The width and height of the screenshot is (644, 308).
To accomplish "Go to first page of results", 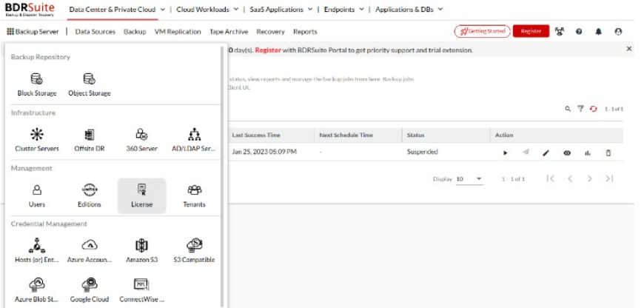I will click(551, 178).
